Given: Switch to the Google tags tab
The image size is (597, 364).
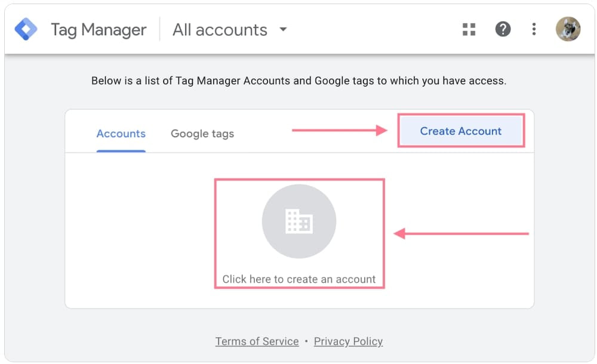Looking at the screenshot, I should 202,134.
